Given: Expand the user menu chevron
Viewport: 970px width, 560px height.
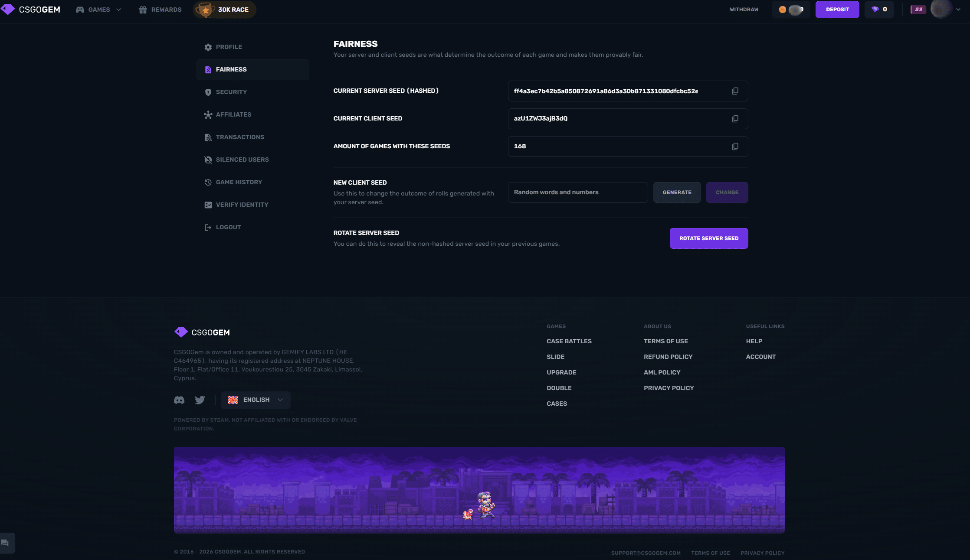Looking at the screenshot, I should tap(958, 10).
